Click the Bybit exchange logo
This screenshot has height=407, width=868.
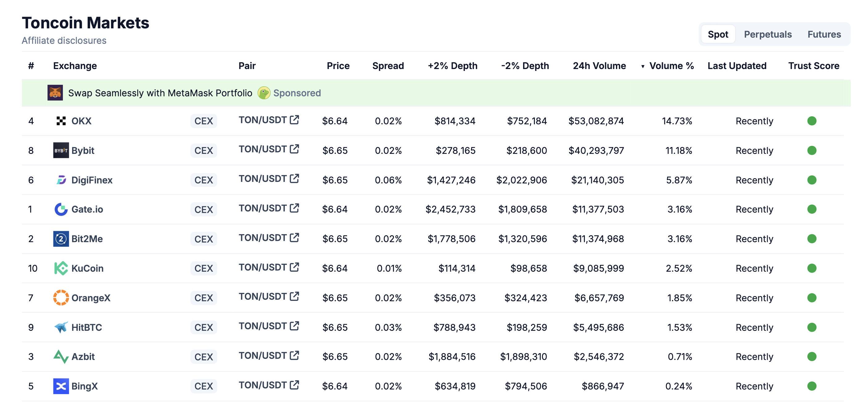61,150
